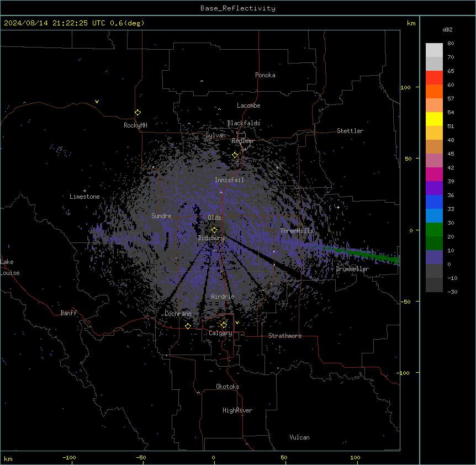Select the Blackfalds label
Image resolution: width=476 pixels, height=465 pixels.
[x=244, y=123]
